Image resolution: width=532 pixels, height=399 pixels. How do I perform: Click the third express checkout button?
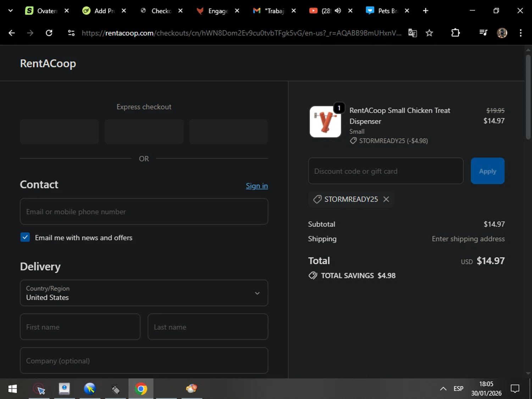pyautogui.click(x=228, y=132)
